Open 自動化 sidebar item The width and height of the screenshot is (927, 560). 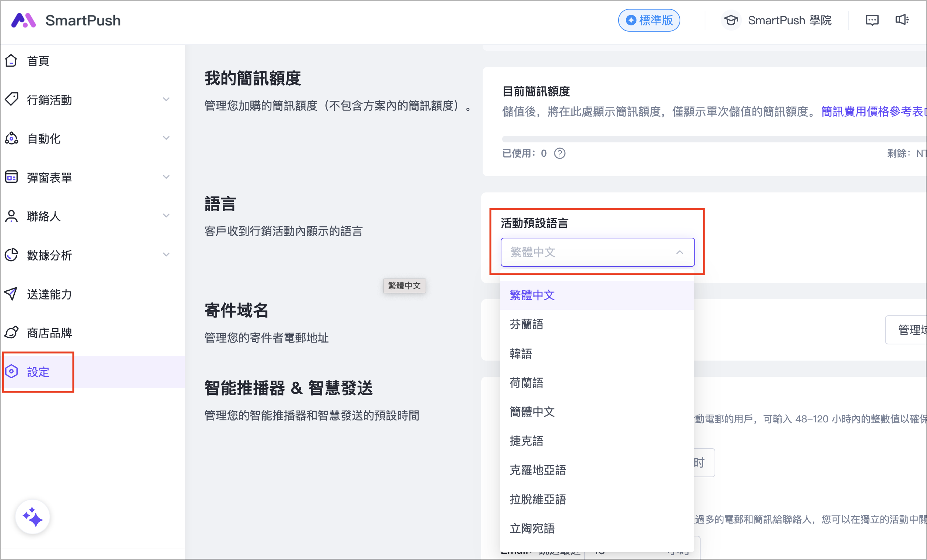(x=92, y=138)
